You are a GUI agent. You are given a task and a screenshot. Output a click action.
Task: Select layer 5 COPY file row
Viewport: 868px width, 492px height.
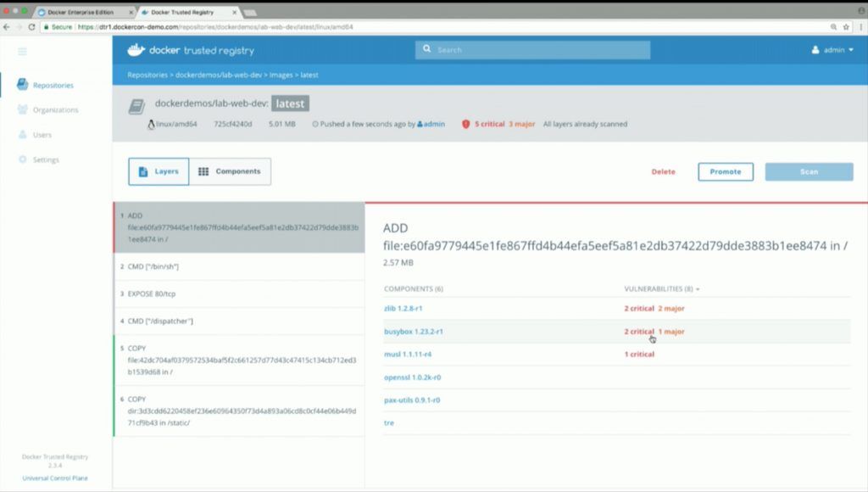tap(239, 361)
